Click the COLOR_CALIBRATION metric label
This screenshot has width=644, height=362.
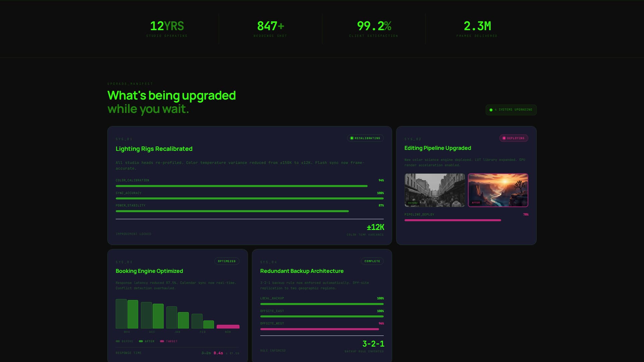[132, 180]
